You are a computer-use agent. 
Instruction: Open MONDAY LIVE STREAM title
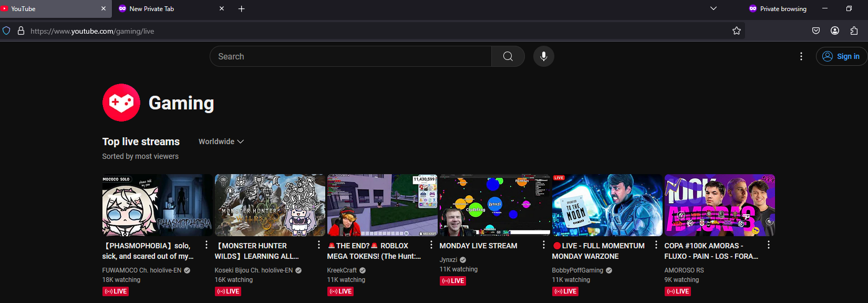coord(478,246)
